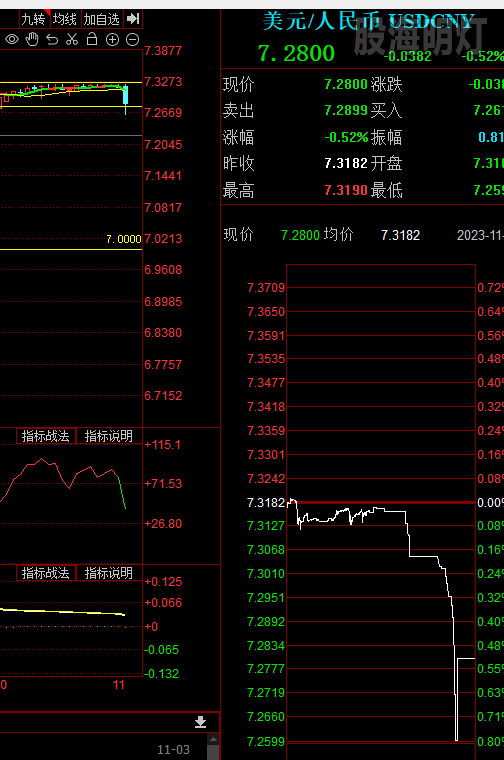The width and height of the screenshot is (504, 760).
Task: Click the 7.2599 intraday axis label
Action: click(x=266, y=742)
